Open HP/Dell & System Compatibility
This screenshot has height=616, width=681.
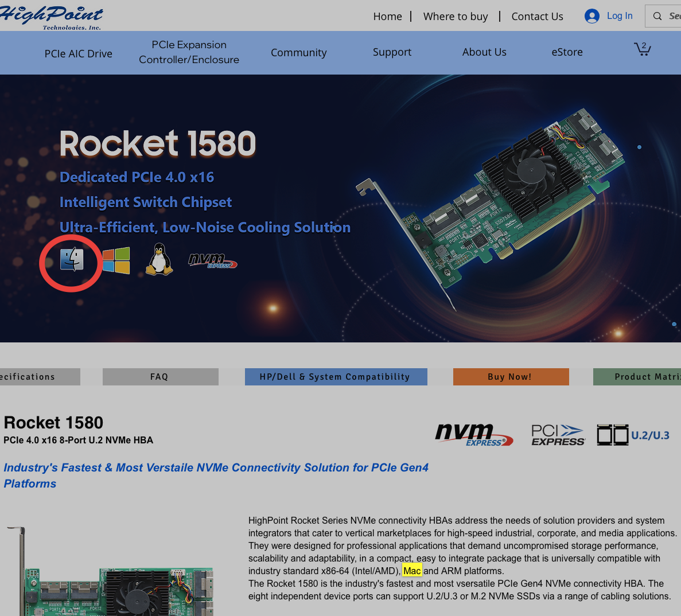[336, 377]
